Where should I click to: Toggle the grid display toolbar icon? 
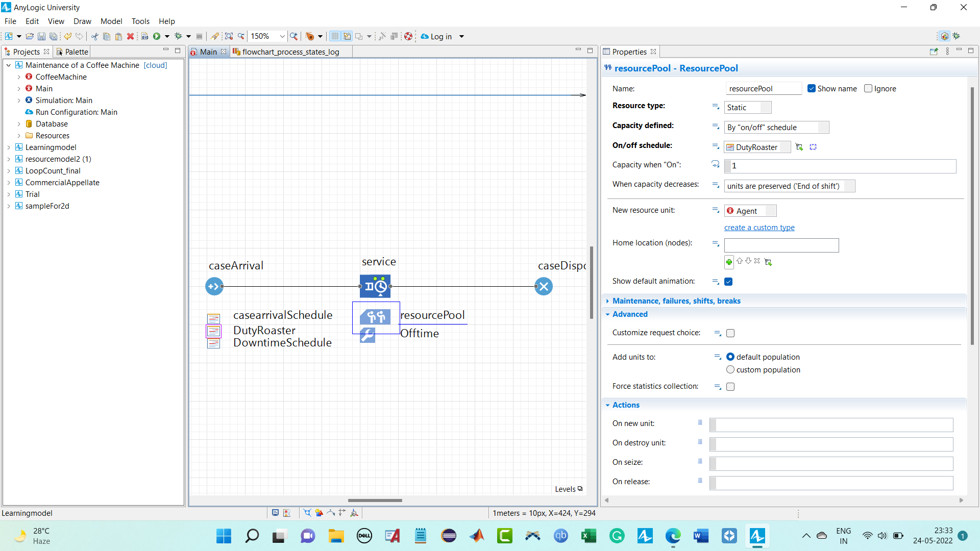pyautogui.click(x=335, y=36)
